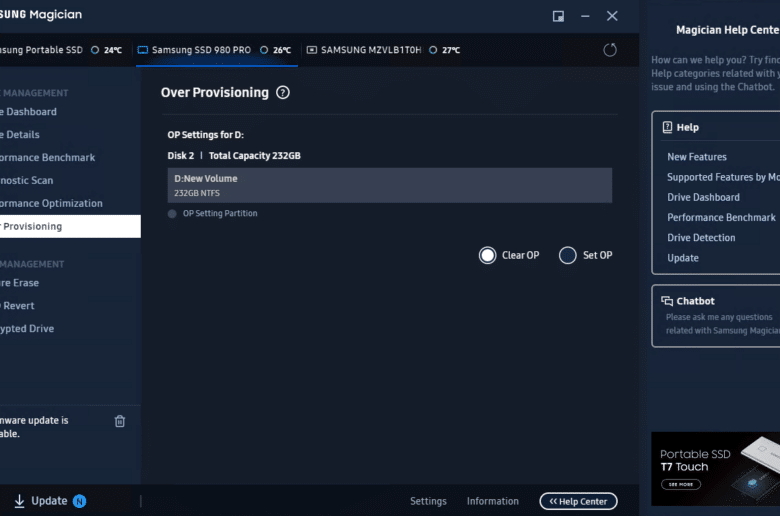
Task: Collapse the panel with the Help Center button
Action: [x=579, y=501]
